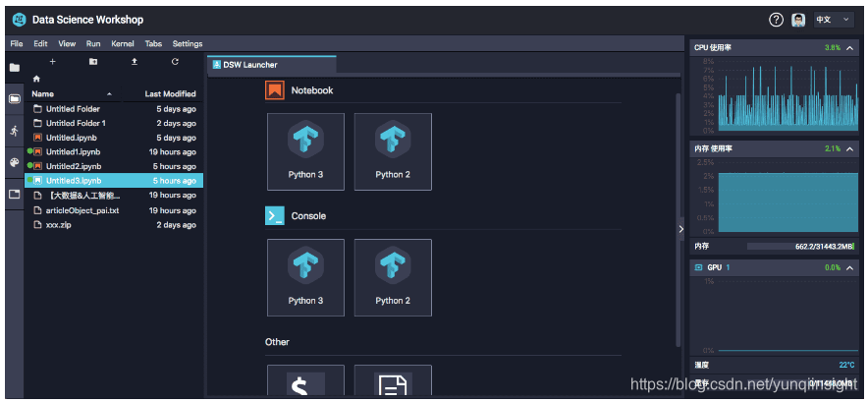
Task: Open the Edit menu
Action: pos(40,44)
